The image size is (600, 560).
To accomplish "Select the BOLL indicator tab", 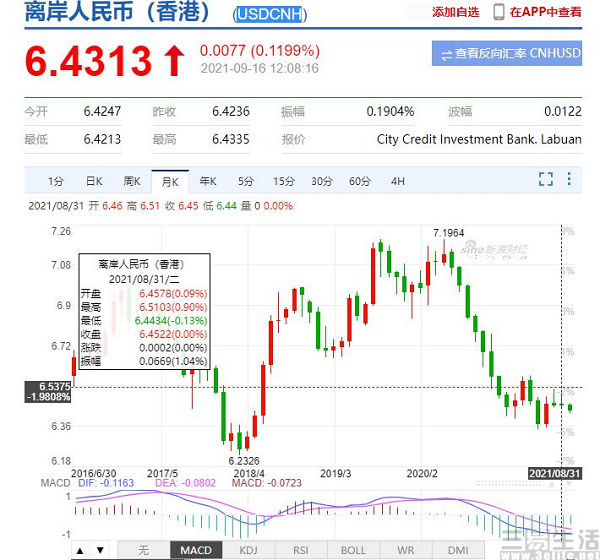I will [x=353, y=550].
